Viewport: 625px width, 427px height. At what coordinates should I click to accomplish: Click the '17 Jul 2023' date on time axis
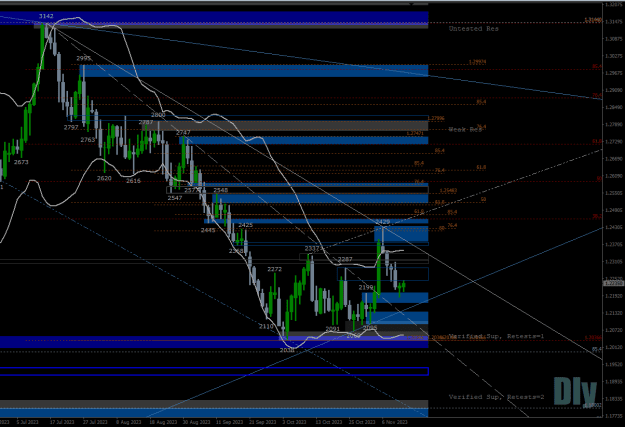pyautogui.click(x=62, y=422)
